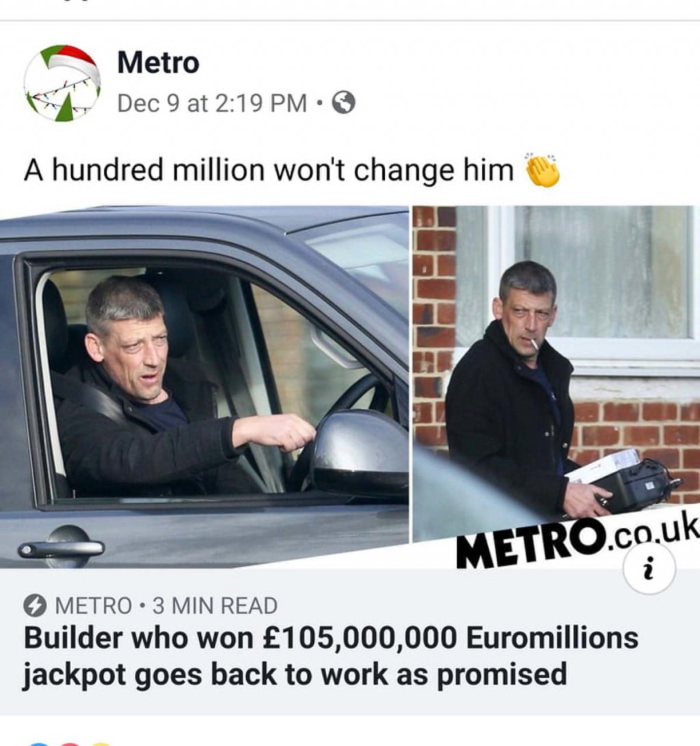
Task: Click the article info 'i' button
Action: coord(649,569)
